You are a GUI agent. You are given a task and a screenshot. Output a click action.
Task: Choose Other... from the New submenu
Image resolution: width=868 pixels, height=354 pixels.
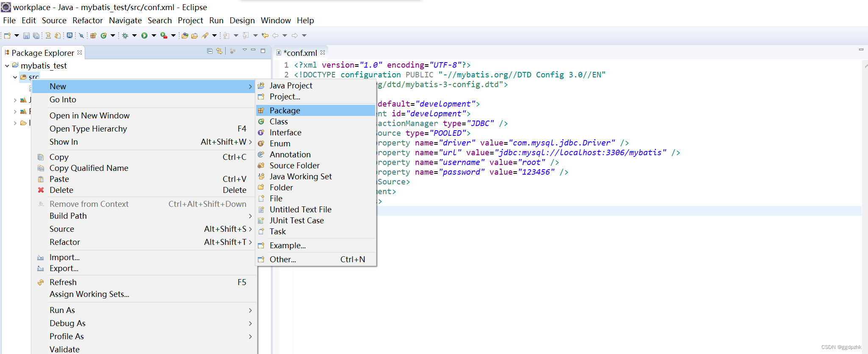(x=316, y=259)
